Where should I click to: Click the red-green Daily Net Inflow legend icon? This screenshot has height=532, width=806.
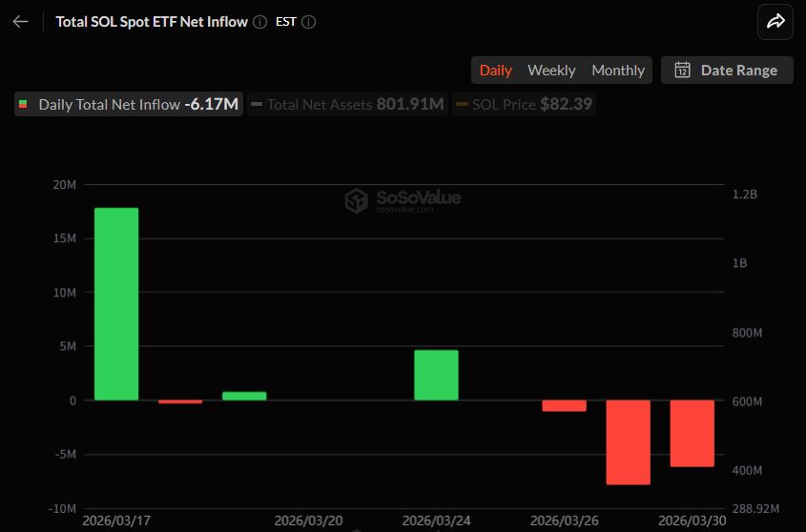(x=24, y=104)
